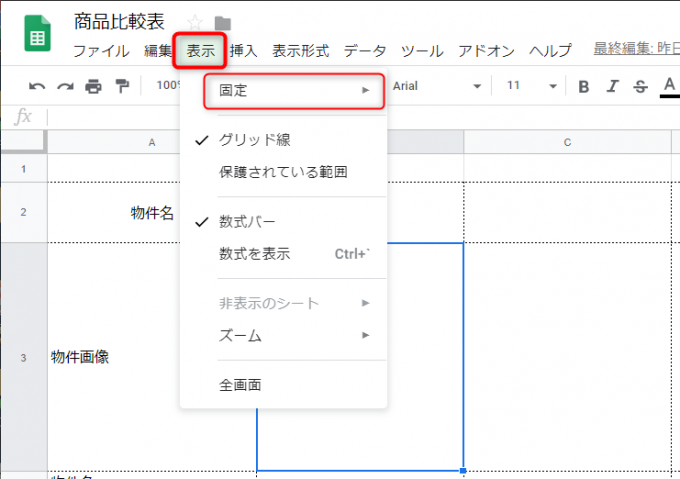Open the ツール menu

(x=422, y=51)
